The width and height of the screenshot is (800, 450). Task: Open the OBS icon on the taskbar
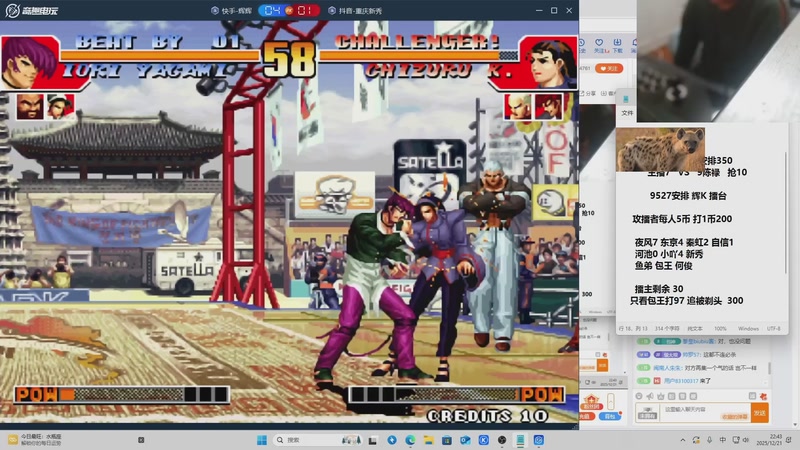tap(502, 440)
